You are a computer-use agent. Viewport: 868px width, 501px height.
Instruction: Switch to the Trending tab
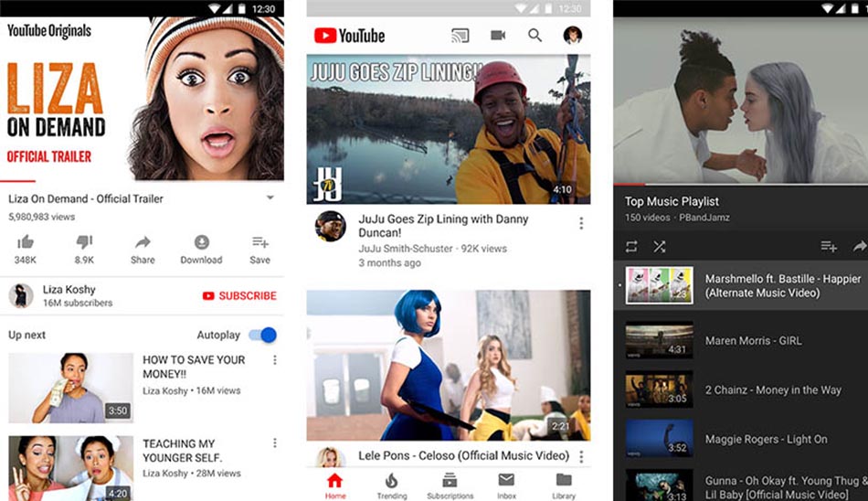click(392, 486)
